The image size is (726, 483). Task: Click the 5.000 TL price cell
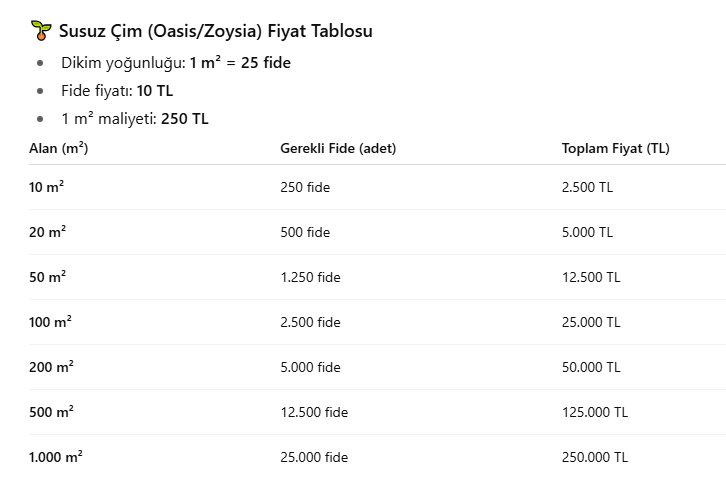(587, 232)
